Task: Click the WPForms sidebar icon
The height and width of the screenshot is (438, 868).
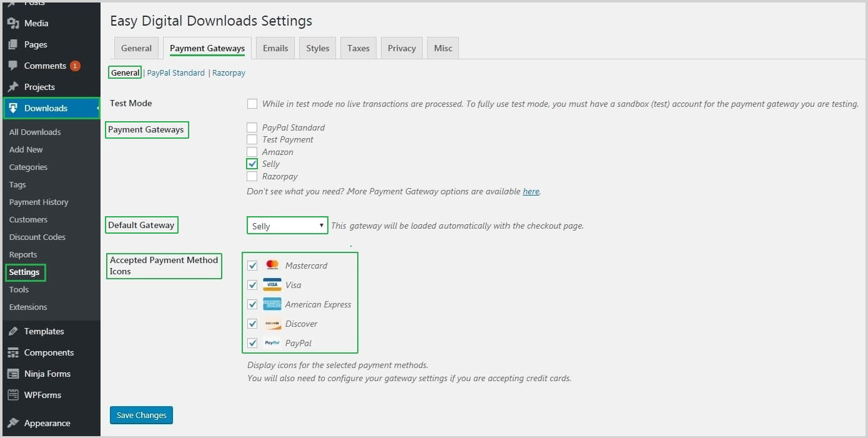Action: click(x=13, y=395)
